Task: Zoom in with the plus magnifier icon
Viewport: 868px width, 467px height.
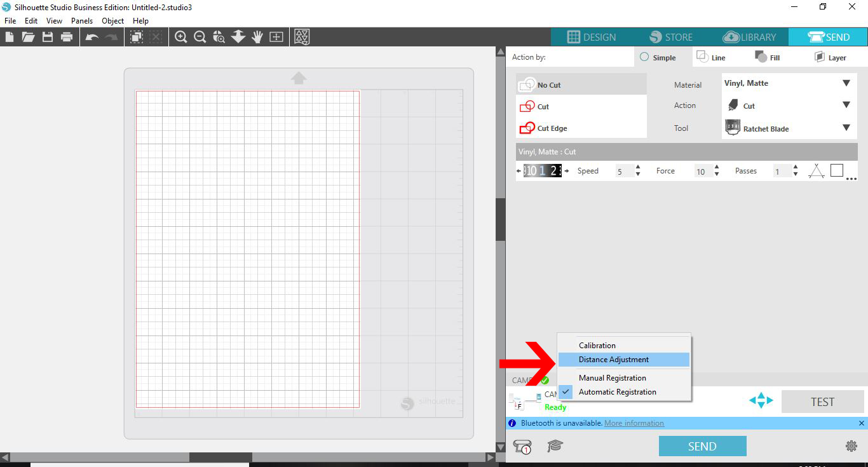Action: click(x=181, y=37)
